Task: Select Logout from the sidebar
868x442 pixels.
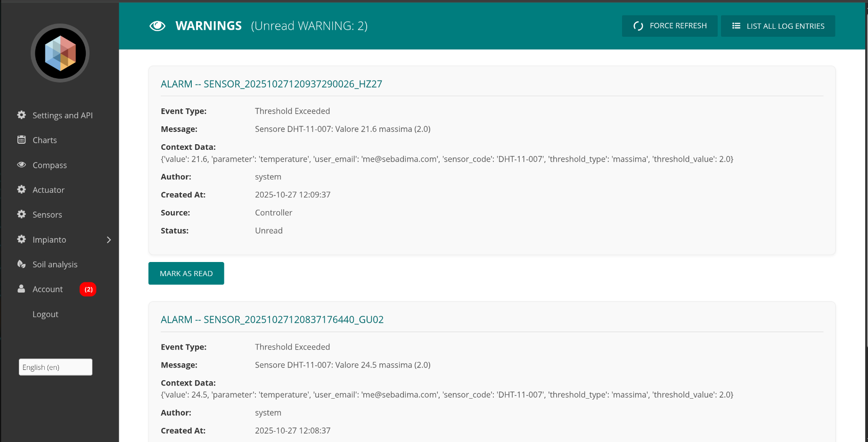Action: coord(45,314)
